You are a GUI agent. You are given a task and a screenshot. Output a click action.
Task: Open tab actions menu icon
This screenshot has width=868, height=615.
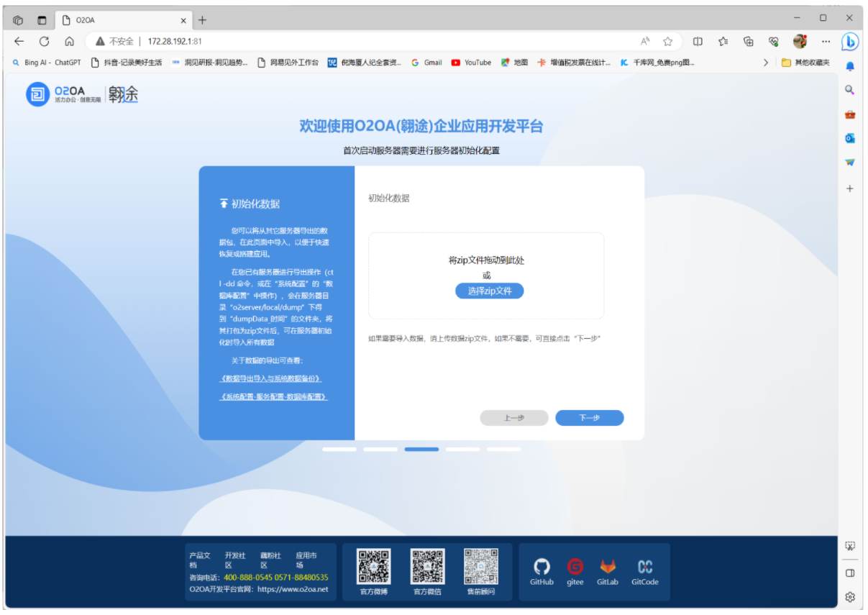[42, 19]
